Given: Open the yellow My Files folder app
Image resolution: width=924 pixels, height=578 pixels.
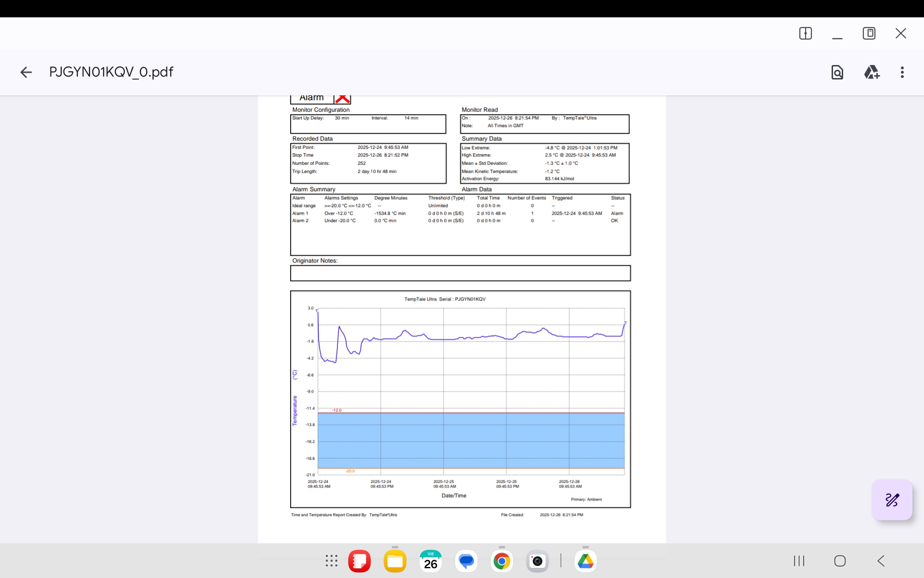Looking at the screenshot, I should tap(395, 561).
